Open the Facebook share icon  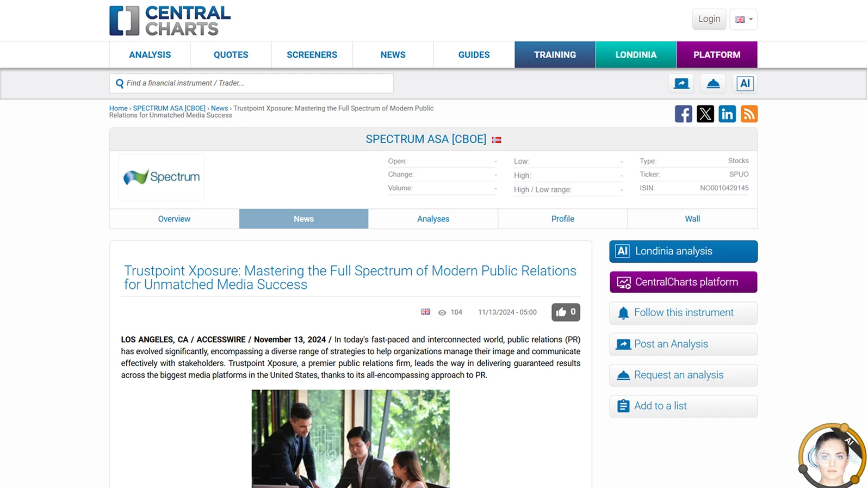[x=684, y=114]
